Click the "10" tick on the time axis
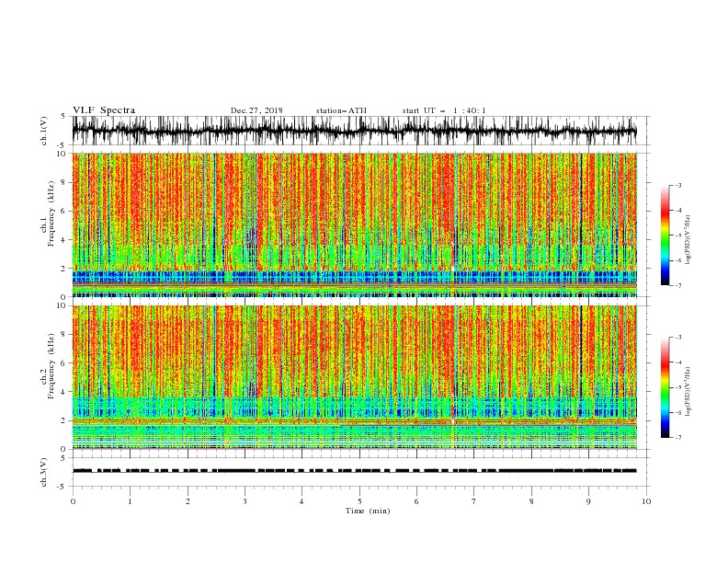 tap(646, 501)
